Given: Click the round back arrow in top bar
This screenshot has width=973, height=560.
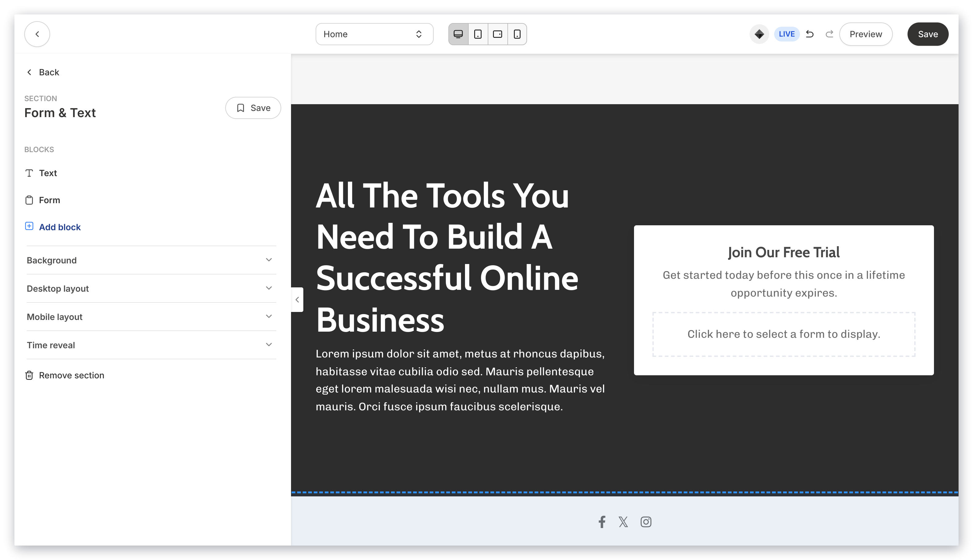Looking at the screenshot, I should pyautogui.click(x=37, y=34).
